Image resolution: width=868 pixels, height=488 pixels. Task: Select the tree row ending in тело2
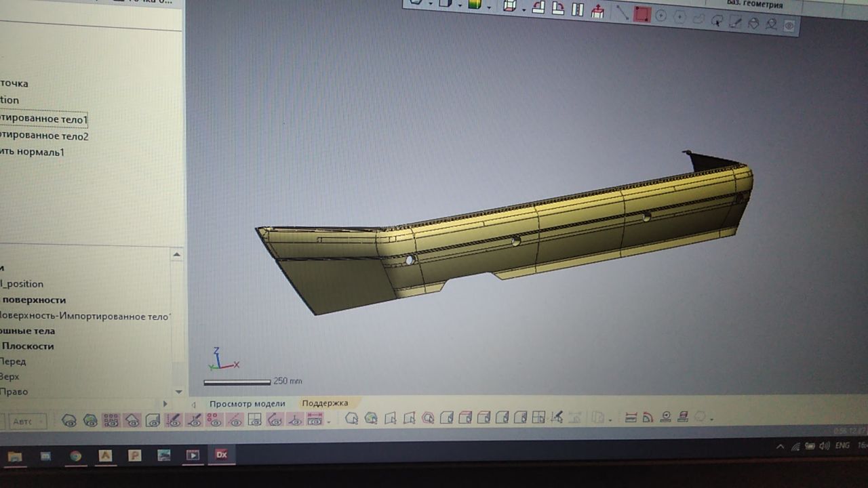tap(44, 136)
